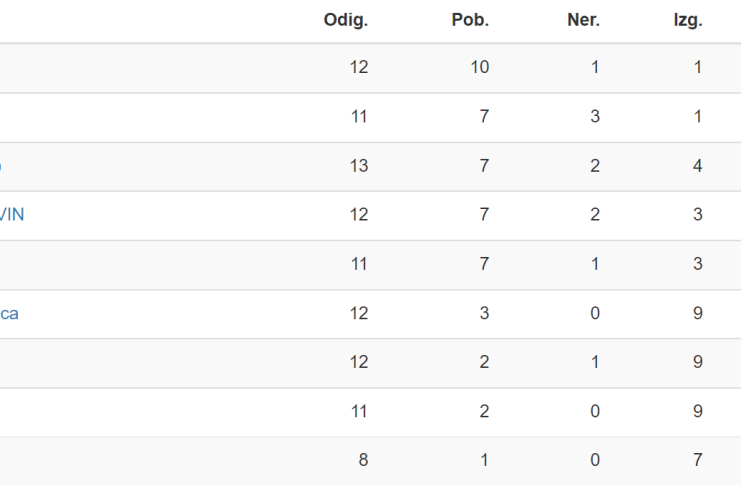Click the Pob. cell showing 10
741x486 pixels.
pyautogui.click(x=479, y=67)
